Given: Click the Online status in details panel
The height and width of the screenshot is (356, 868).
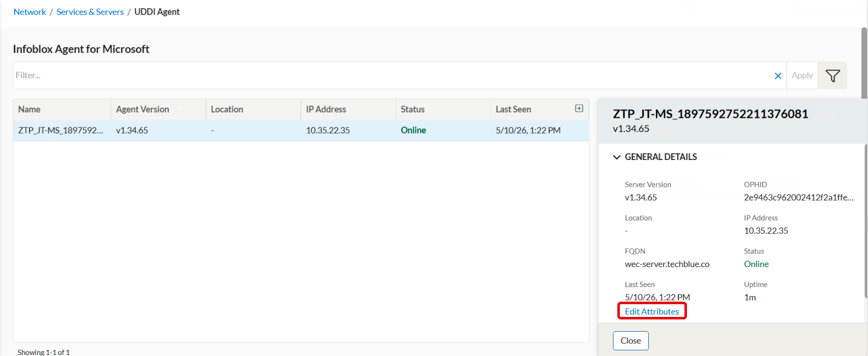Looking at the screenshot, I should [x=756, y=264].
